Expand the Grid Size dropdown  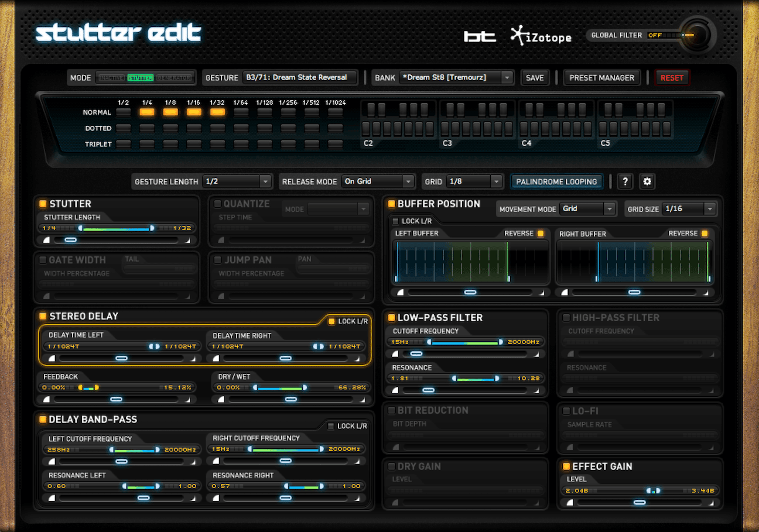click(689, 208)
